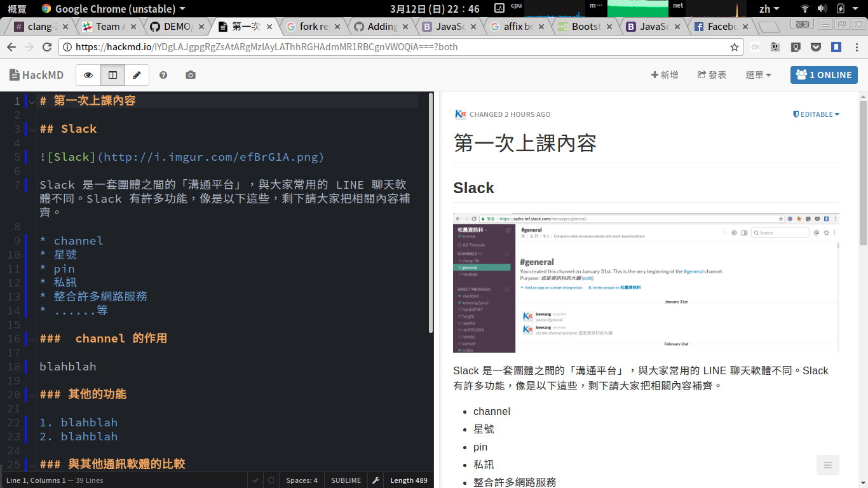
Task: Click the wrench preferences icon in status bar
Action: (x=376, y=480)
